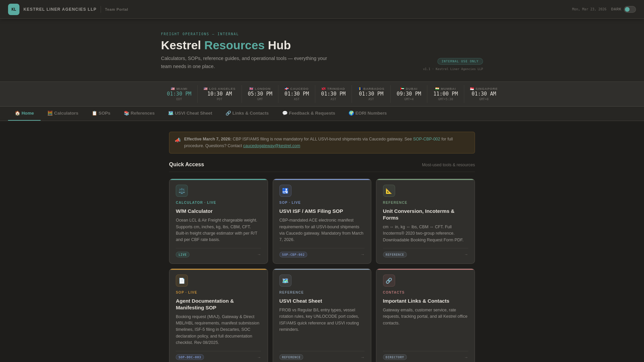Click REFERENCE badge on USVI Cheat Sheet card
The height and width of the screenshot is (362, 644).
(x=291, y=357)
